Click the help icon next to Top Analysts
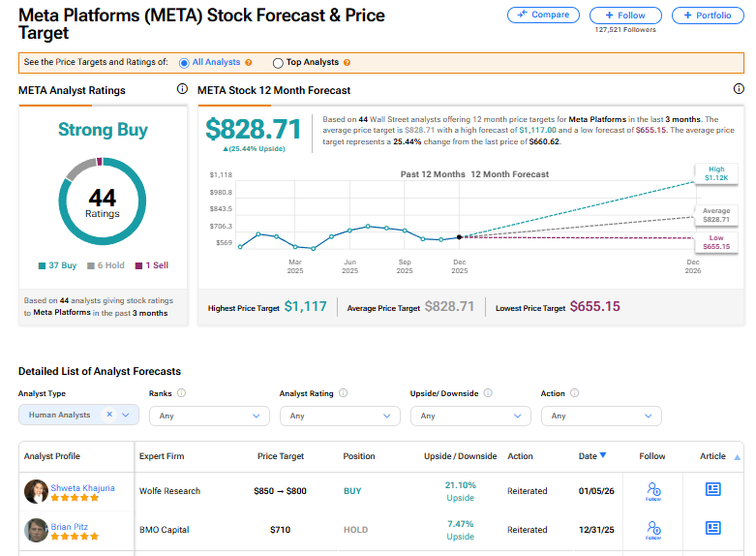Viewport: 756px width, 556px height. point(347,63)
